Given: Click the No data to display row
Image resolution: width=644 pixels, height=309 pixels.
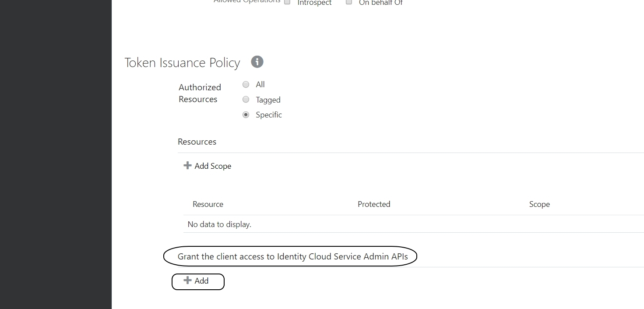Looking at the screenshot, I should pyautogui.click(x=219, y=224).
